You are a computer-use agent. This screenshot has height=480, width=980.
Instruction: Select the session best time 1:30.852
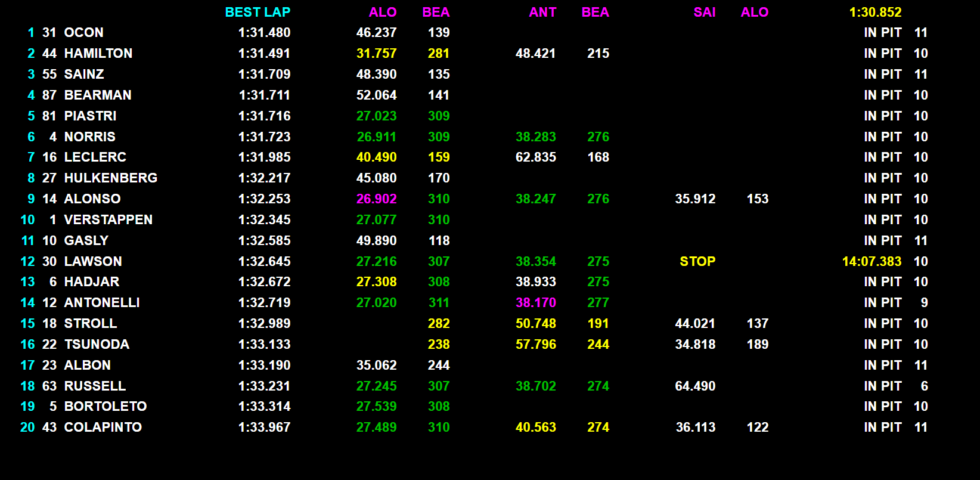coord(875,12)
